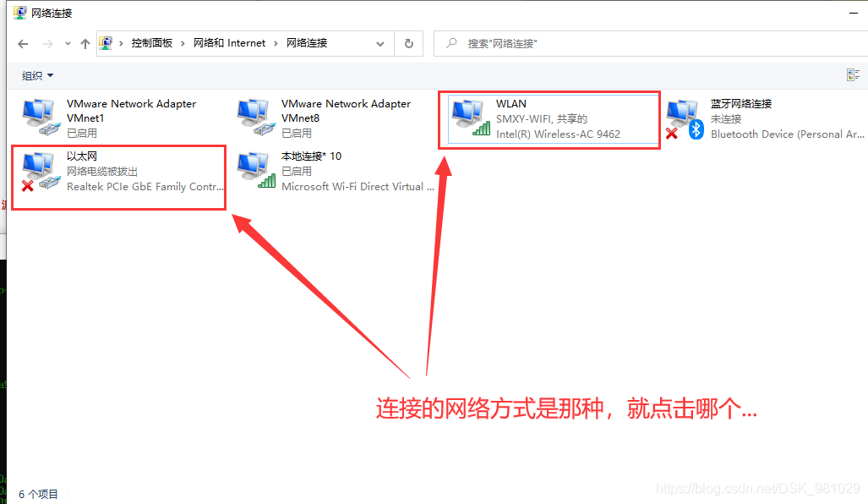The height and width of the screenshot is (504, 868).
Task: Click Realtek PCIe GbE Family Controller text
Action: click(x=145, y=187)
